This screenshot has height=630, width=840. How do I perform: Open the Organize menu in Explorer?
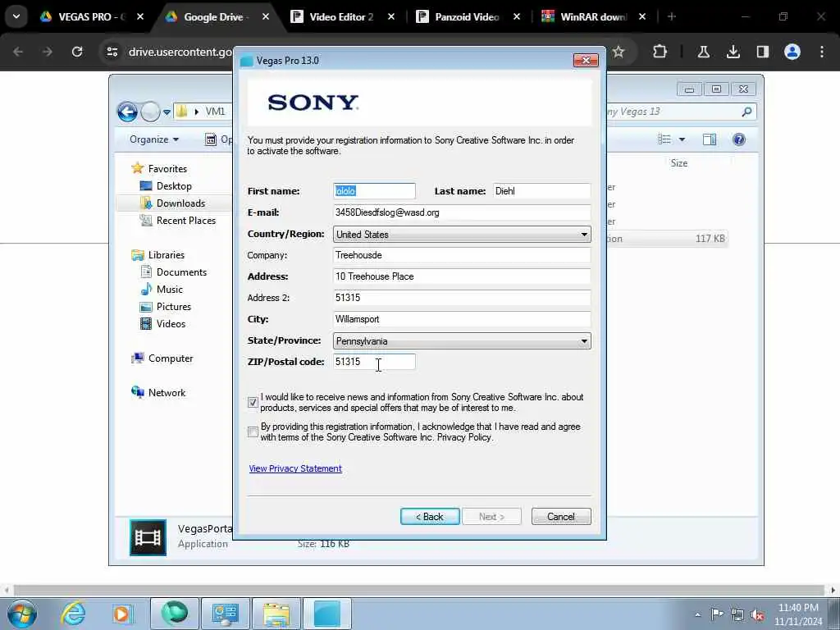pos(153,139)
